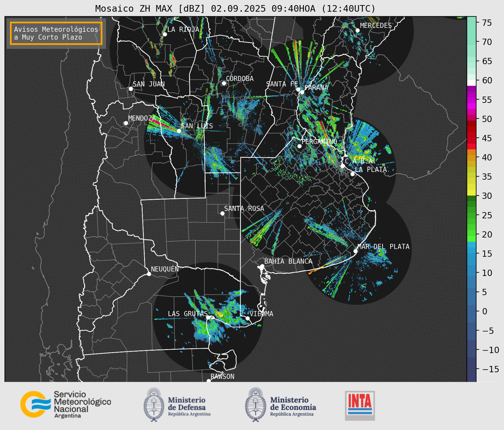
Task: Click the Servicio Meteorológico Nacional logo
Action: pos(66,404)
